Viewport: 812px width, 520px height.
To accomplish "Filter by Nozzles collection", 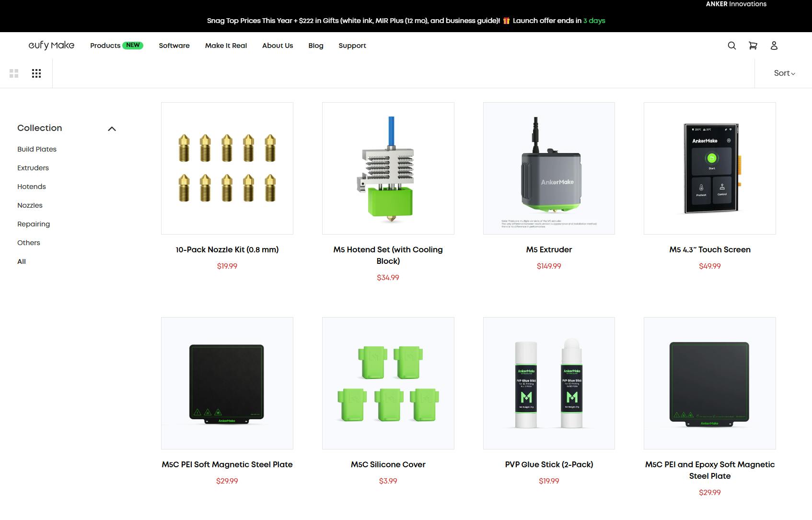I will click(x=30, y=205).
